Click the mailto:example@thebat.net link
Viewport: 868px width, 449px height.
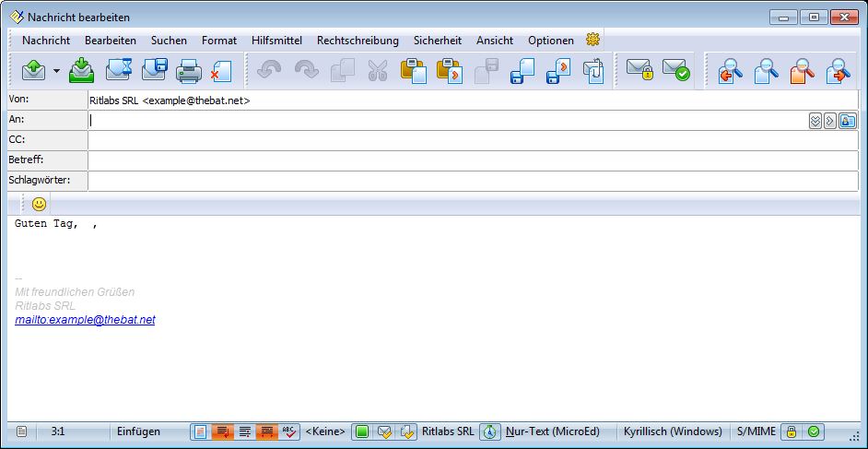[x=85, y=319]
